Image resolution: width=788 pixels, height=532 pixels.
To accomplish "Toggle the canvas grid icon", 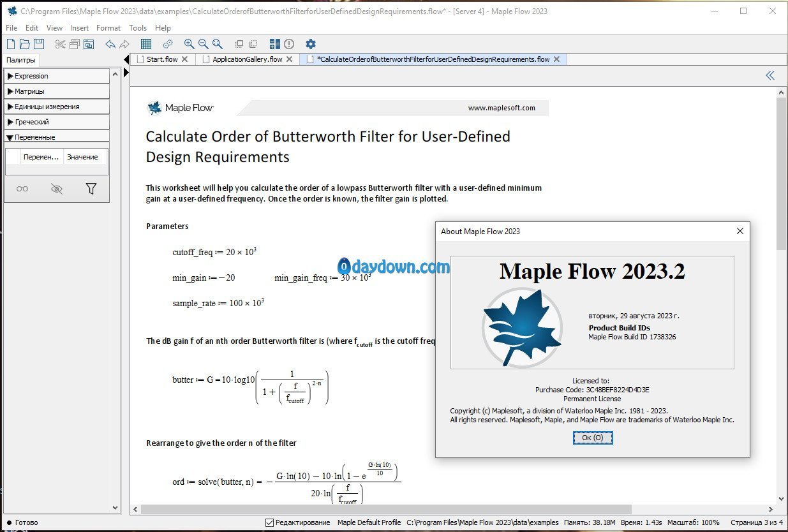I will tap(146, 44).
